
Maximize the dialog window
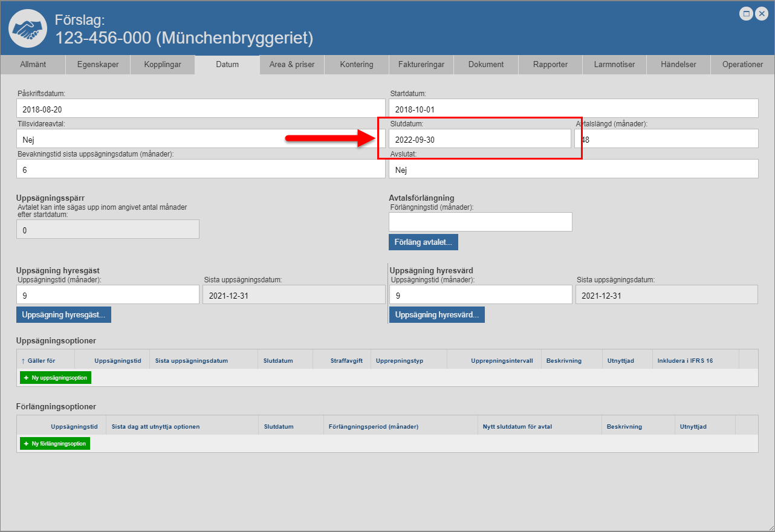pyautogui.click(x=747, y=14)
